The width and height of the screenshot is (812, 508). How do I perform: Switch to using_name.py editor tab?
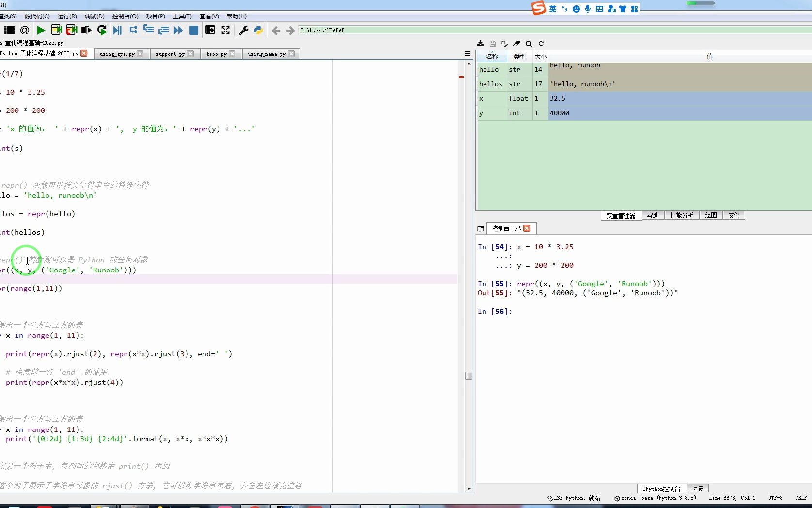point(266,54)
